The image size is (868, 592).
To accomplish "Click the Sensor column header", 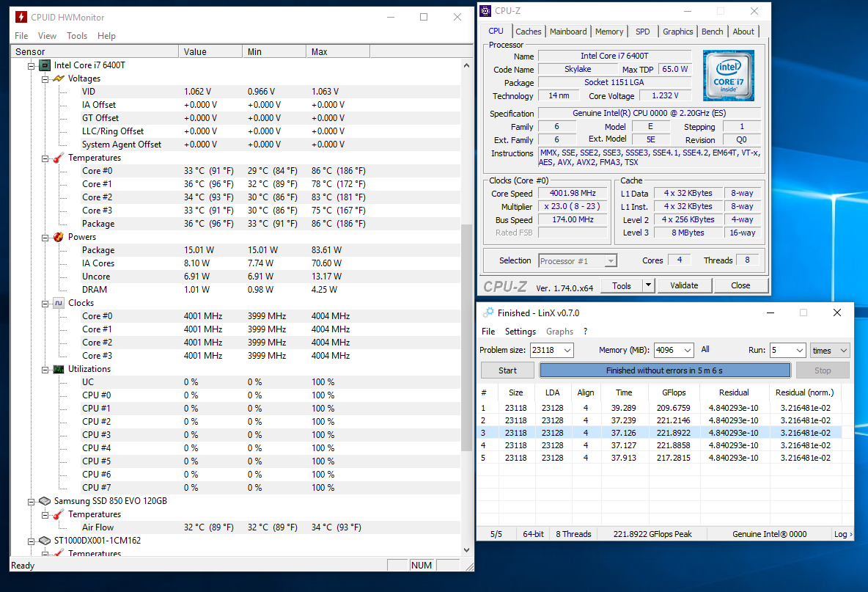I will coord(95,51).
